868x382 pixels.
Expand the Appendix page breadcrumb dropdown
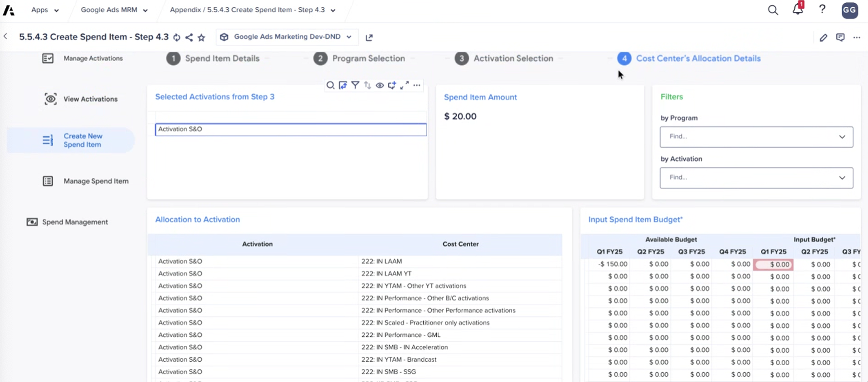pyautogui.click(x=253, y=10)
